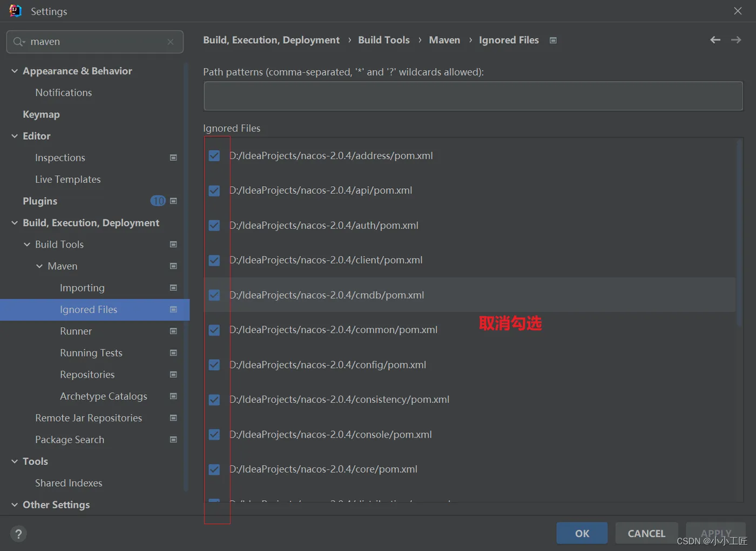Image resolution: width=756 pixels, height=551 pixels.
Task: Select the consistency/pom.xml path text
Action: pos(339,399)
